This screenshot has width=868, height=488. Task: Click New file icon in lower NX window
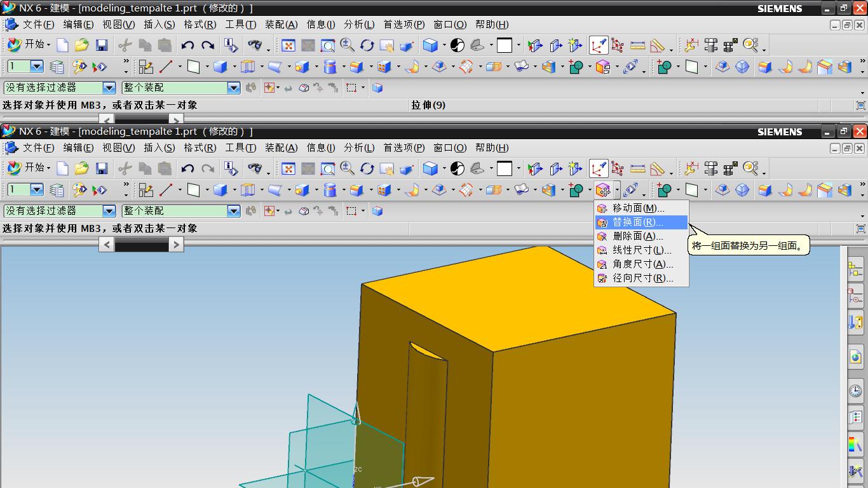(x=62, y=168)
